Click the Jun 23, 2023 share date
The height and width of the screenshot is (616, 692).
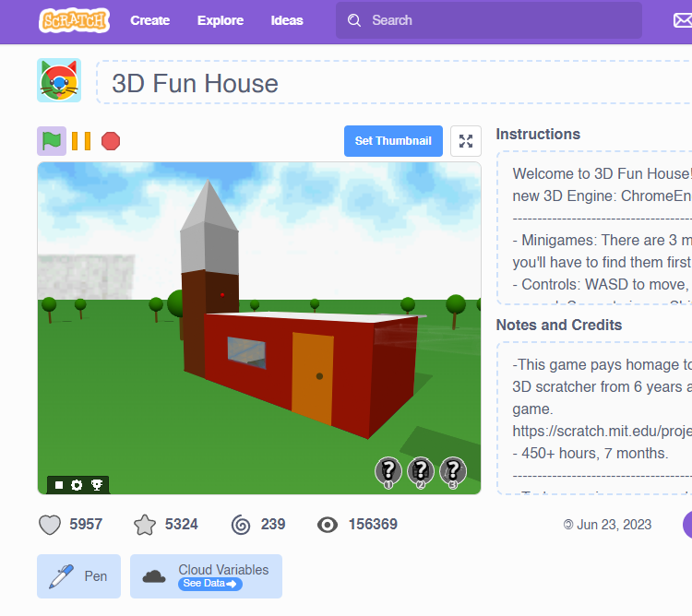614,525
